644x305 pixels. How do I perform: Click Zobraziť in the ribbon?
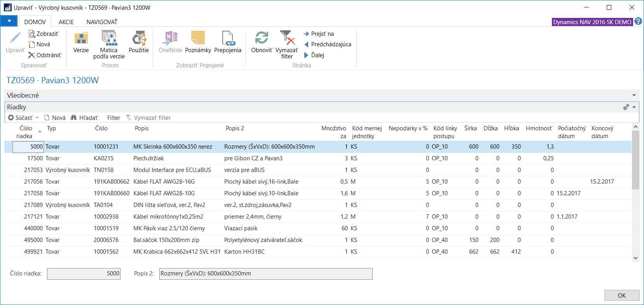point(44,34)
